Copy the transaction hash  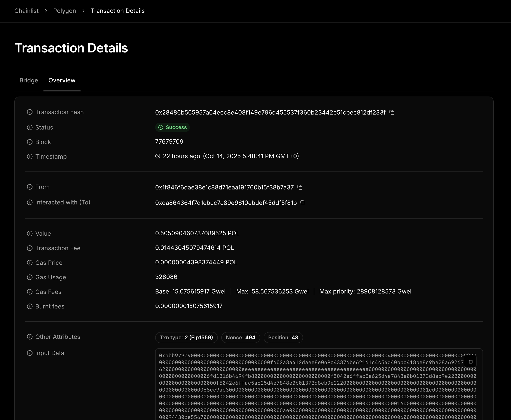click(392, 113)
